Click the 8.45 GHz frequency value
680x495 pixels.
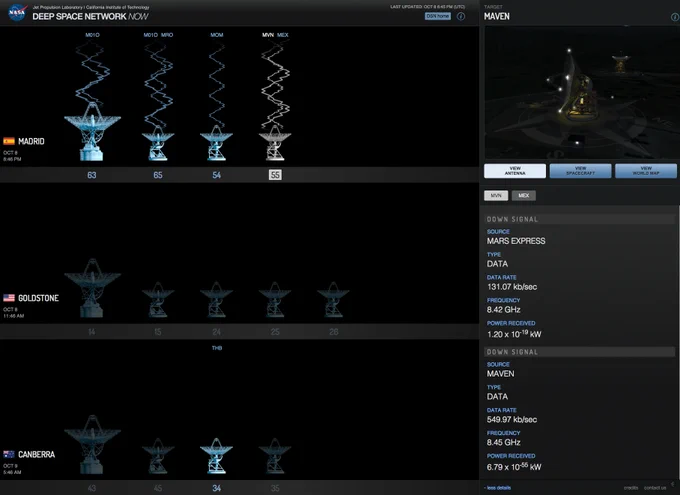coord(503,443)
